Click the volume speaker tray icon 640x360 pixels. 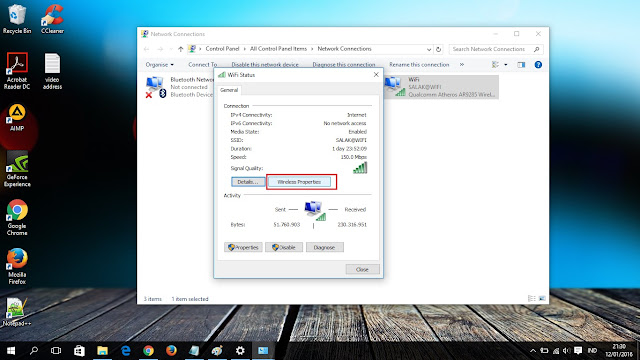click(x=567, y=351)
